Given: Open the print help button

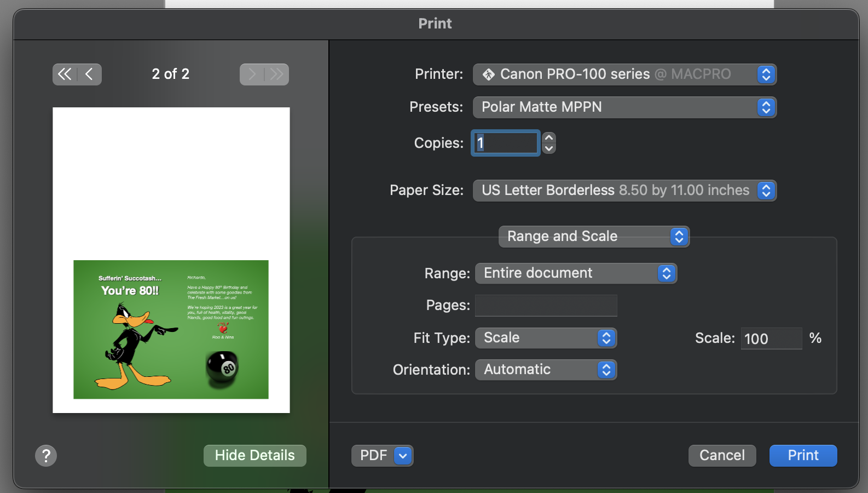Looking at the screenshot, I should click(46, 456).
